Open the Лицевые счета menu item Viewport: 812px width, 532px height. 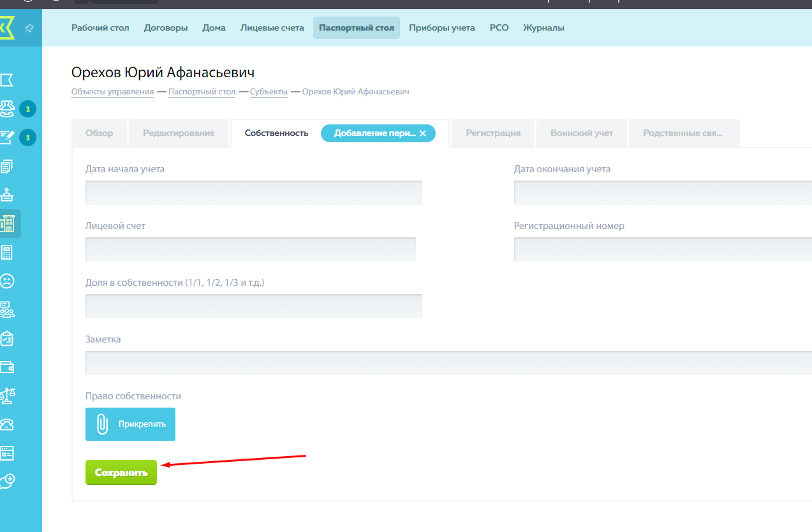[x=272, y=28]
